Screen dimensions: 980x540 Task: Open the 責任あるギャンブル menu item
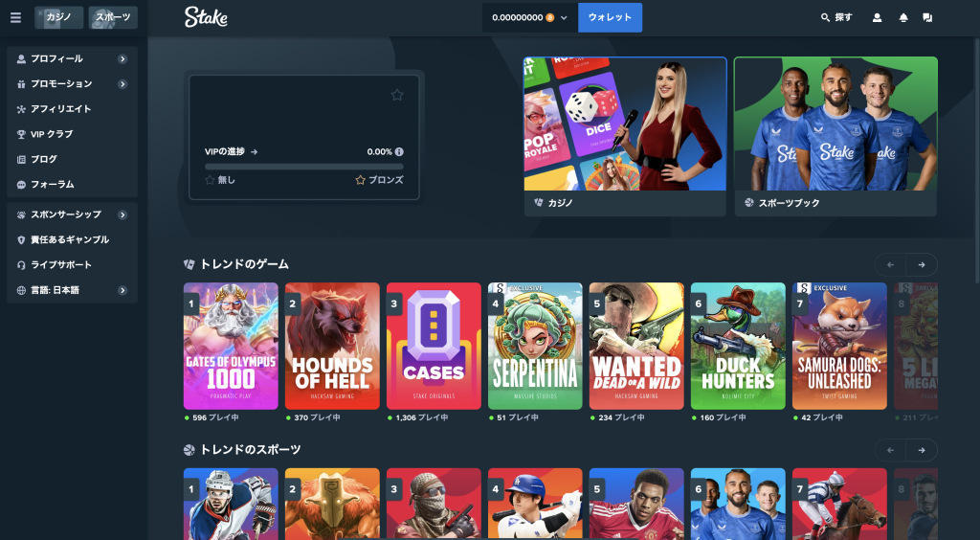click(x=72, y=240)
